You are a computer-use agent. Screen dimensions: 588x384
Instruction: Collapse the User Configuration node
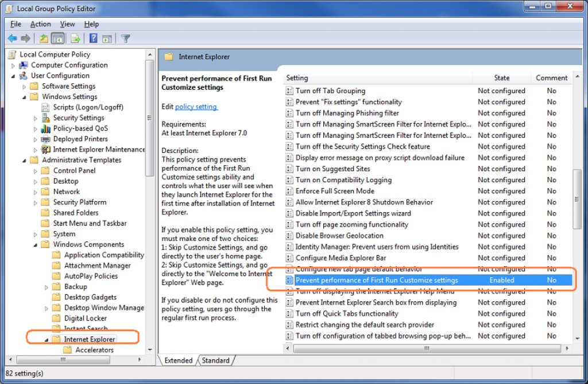[13, 76]
